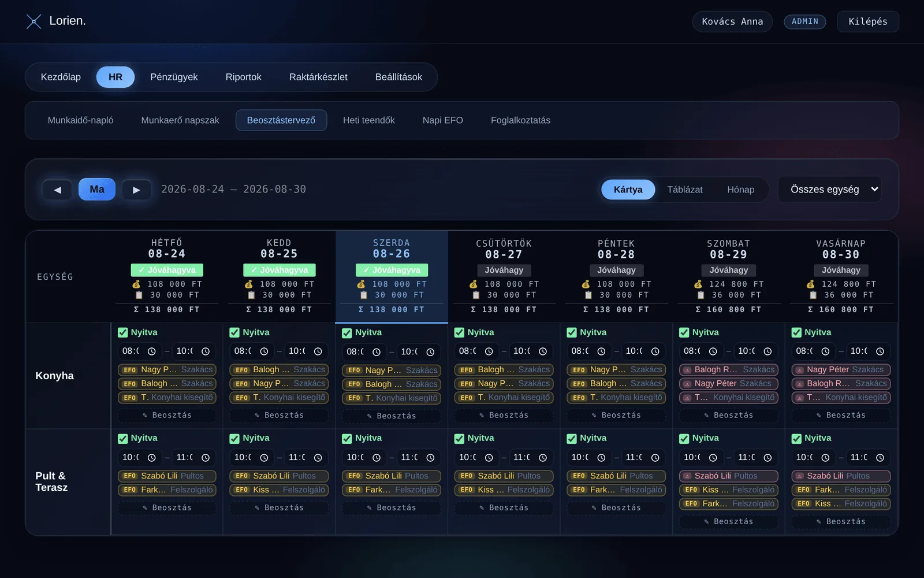Switch to Foglalkoztatás sub-tab
The height and width of the screenshot is (578, 924).
(521, 120)
